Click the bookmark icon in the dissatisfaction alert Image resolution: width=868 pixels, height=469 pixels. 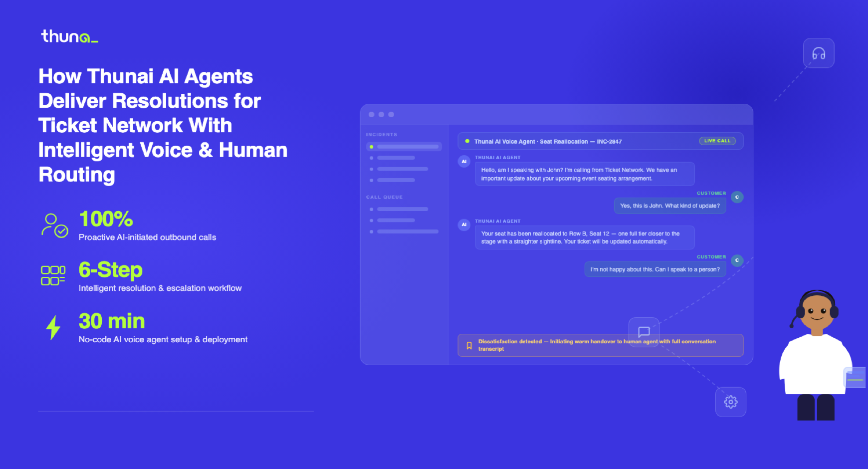(x=469, y=345)
